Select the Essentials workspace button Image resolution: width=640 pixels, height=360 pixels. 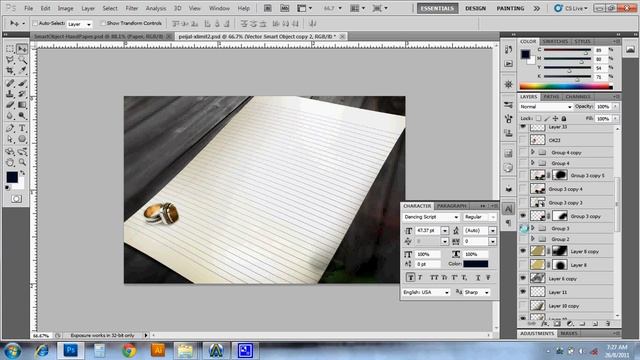[437, 8]
